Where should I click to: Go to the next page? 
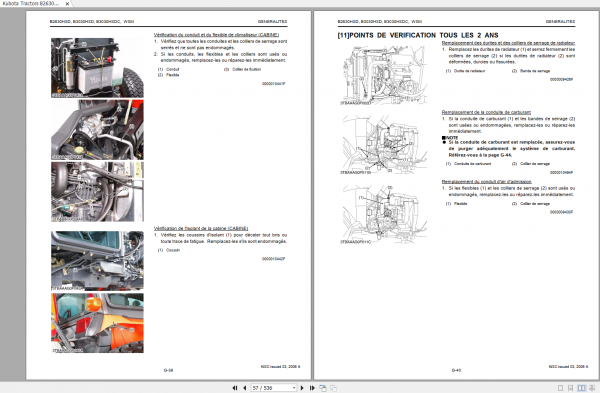[302, 388]
